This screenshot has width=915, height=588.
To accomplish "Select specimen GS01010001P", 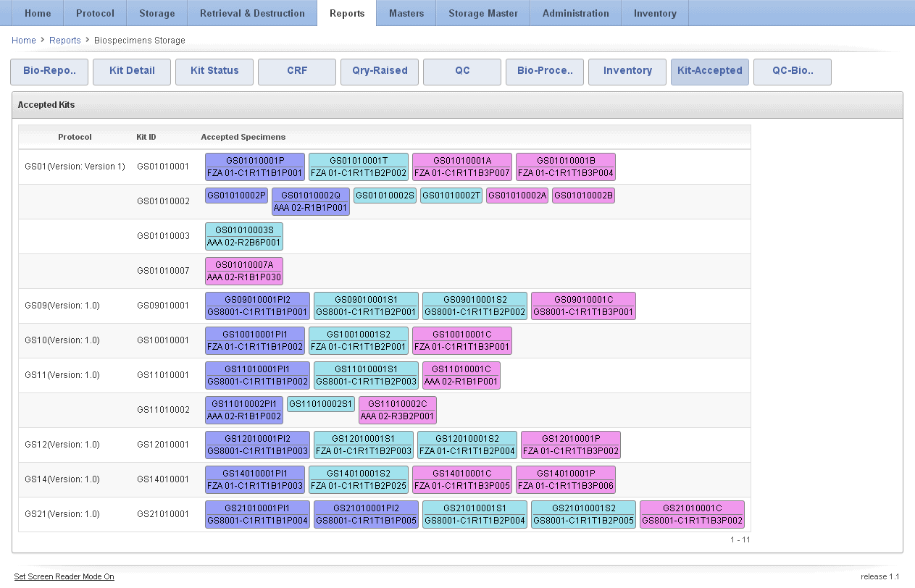I will tap(255, 167).
